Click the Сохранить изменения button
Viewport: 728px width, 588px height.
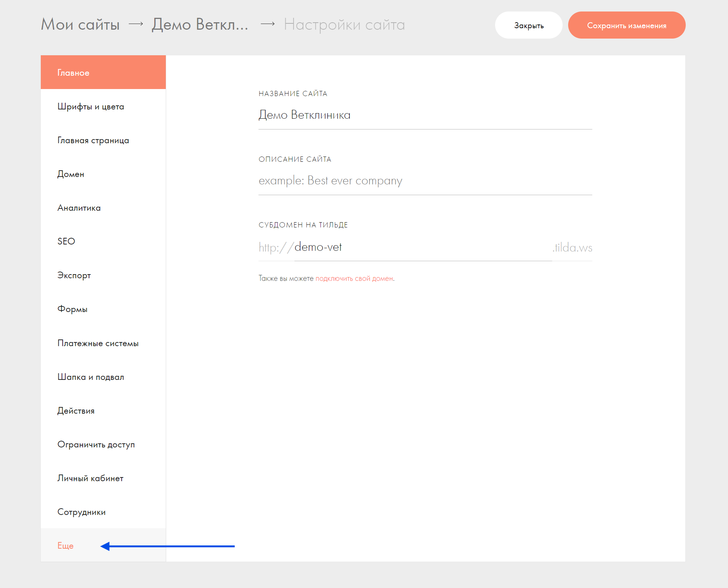(x=626, y=25)
